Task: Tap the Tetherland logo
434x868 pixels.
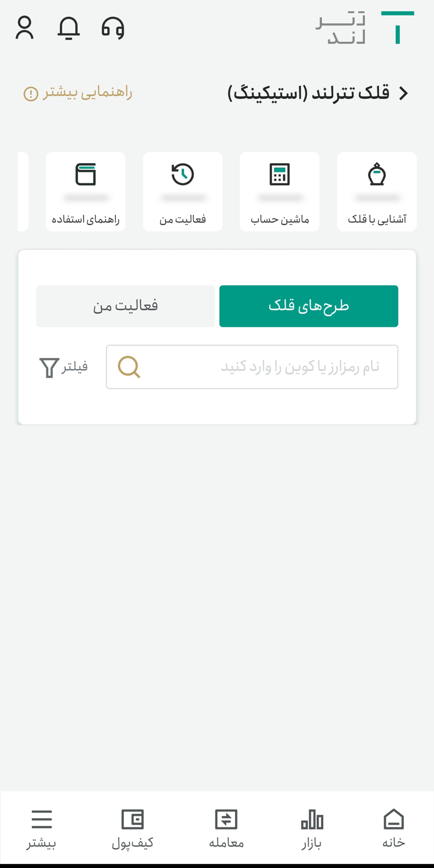Action: [x=365, y=28]
